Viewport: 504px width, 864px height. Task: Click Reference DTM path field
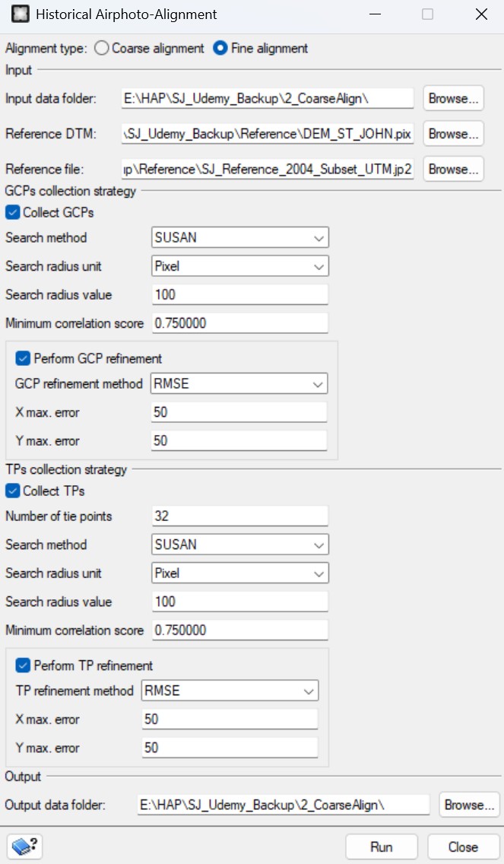coord(268,134)
